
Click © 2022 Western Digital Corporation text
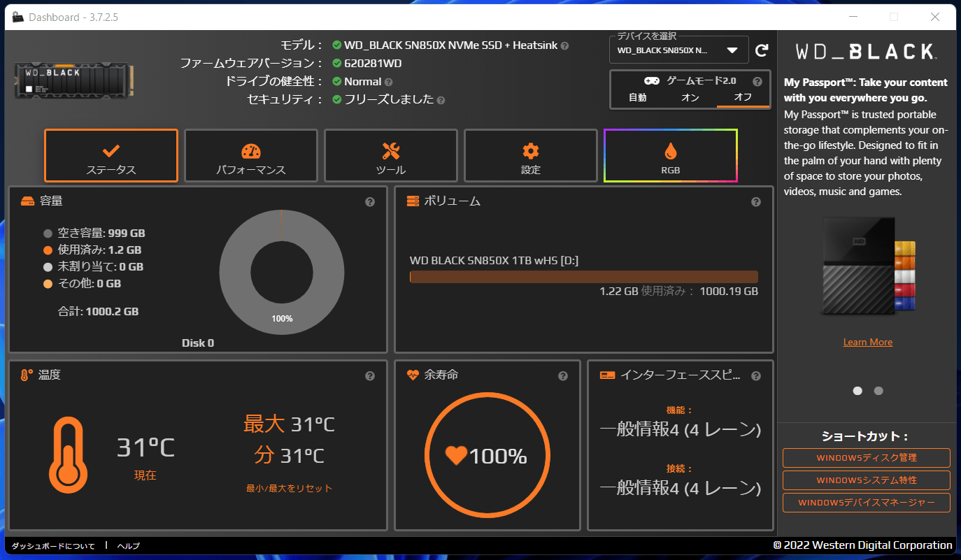pos(862,545)
